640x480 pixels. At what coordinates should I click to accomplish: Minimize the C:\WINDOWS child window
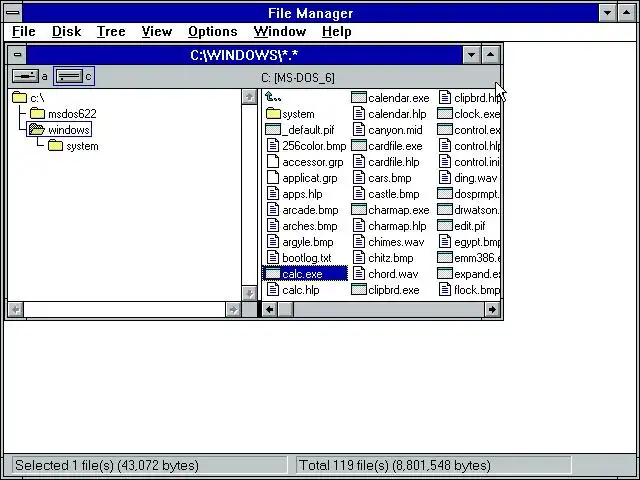click(471, 55)
